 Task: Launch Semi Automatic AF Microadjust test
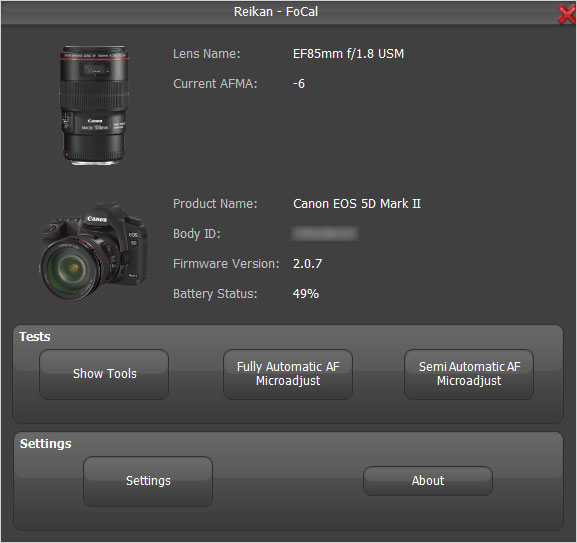point(469,374)
